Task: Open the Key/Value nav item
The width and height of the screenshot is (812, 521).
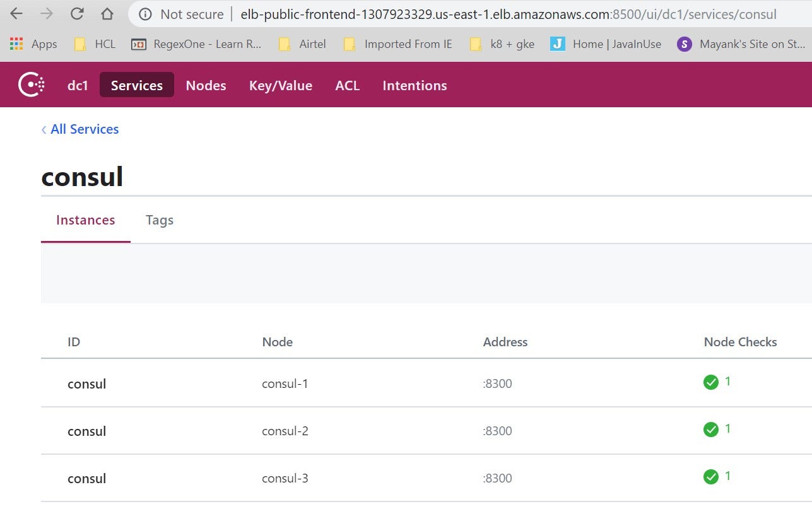Action: tap(281, 85)
